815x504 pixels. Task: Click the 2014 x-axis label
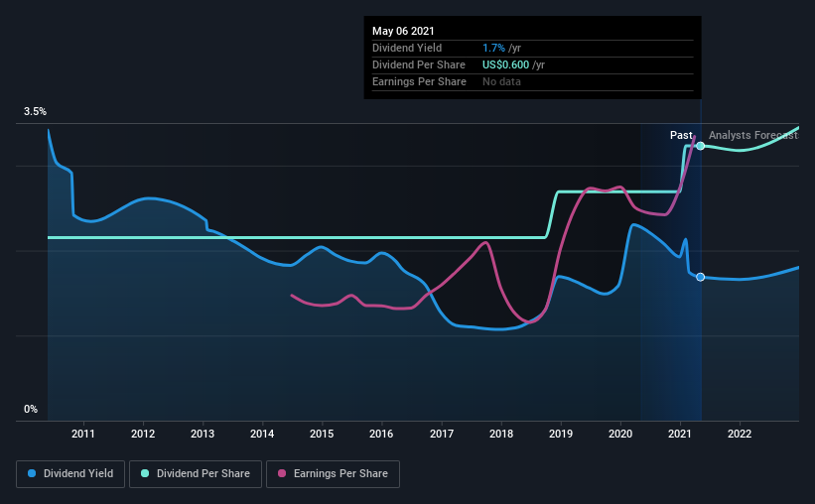click(262, 434)
